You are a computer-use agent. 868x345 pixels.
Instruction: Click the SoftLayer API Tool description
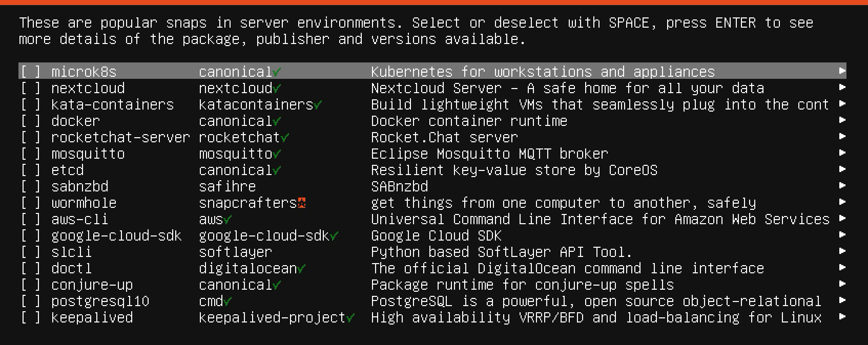tap(502, 252)
